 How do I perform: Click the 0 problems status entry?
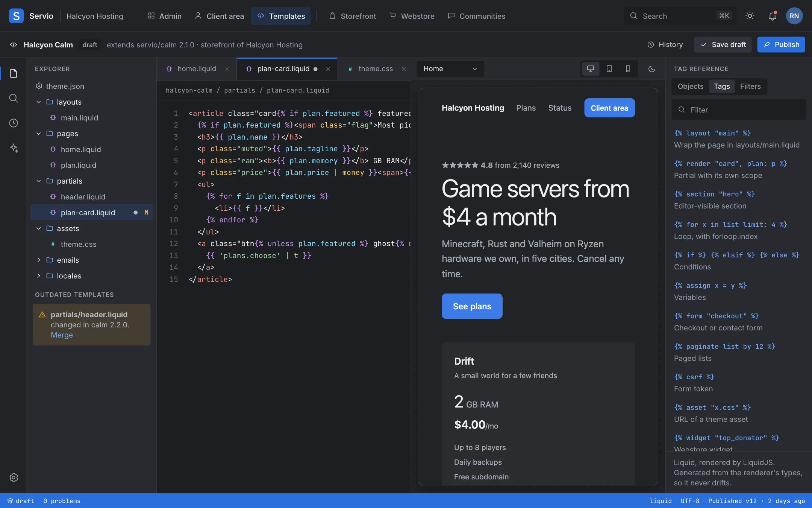tap(62, 501)
